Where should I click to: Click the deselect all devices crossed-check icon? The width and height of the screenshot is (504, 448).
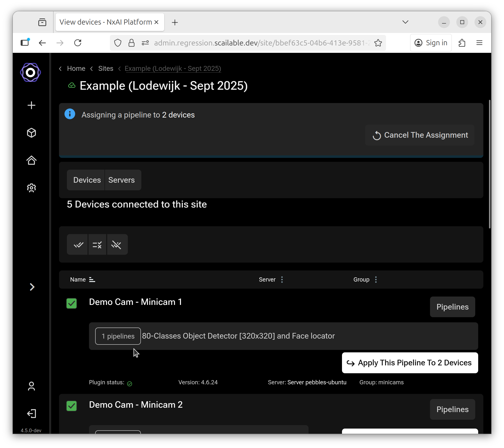click(116, 245)
